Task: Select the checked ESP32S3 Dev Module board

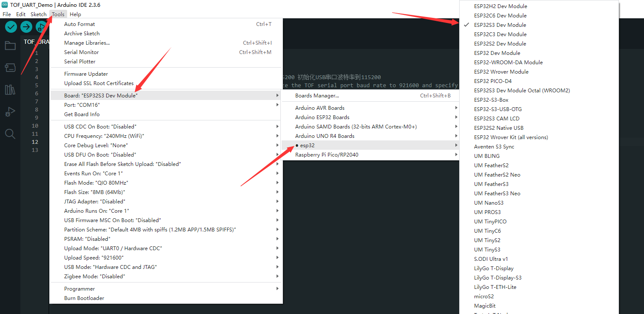Action: tap(500, 25)
